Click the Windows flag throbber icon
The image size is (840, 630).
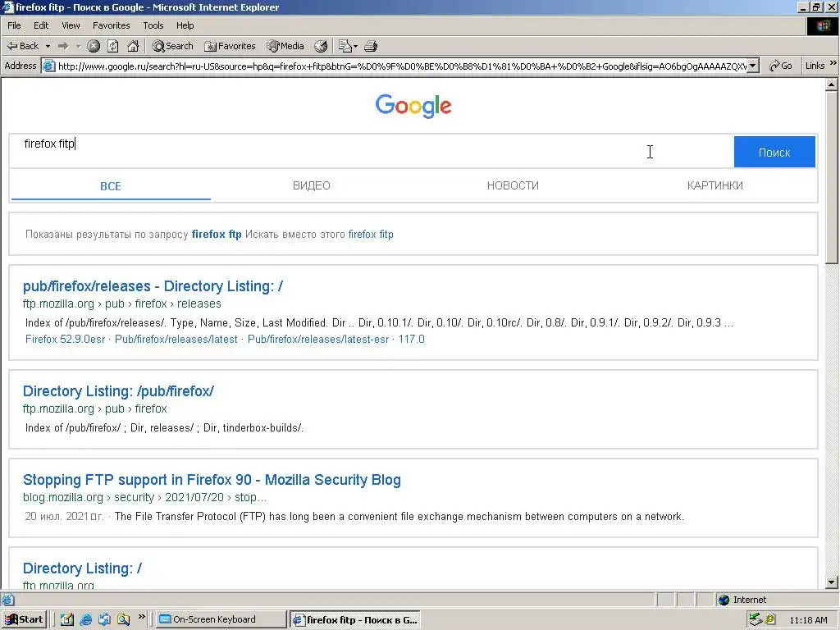(822, 25)
